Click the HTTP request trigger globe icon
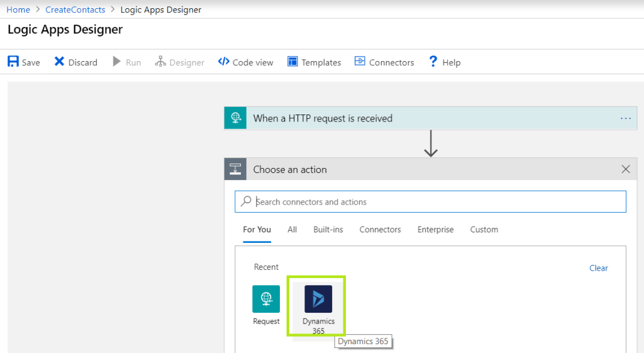The width and height of the screenshot is (644, 353). pyautogui.click(x=235, y=118)
